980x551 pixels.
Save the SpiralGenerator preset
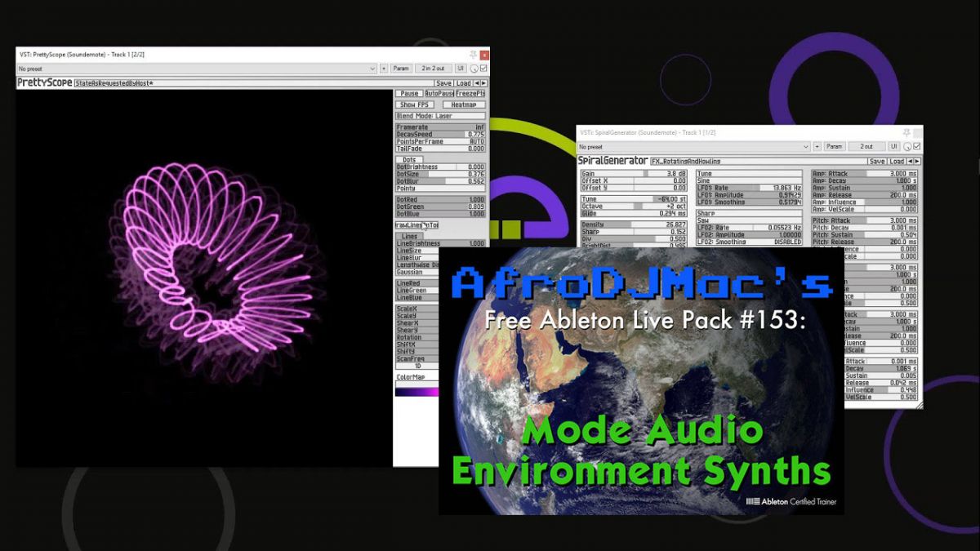(x=876, y=162)
